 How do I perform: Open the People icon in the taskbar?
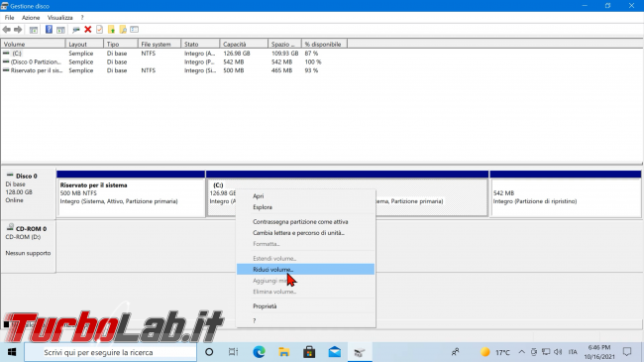click(x=456, y=352)
